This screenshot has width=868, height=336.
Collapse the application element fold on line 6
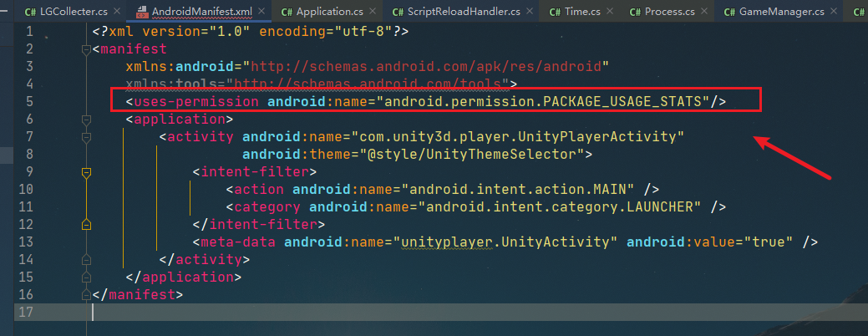pyautogui.click(x=86, y=120)
